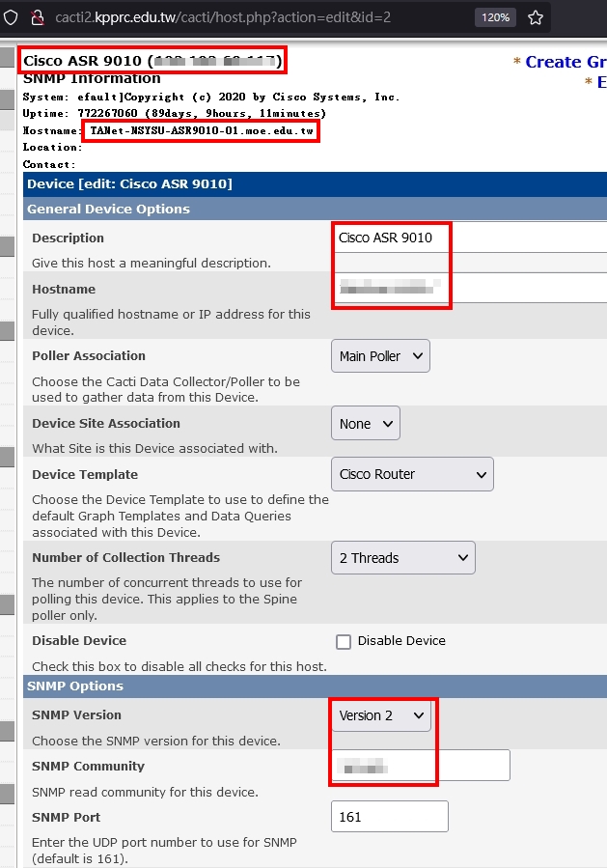Open the SNMP Version dropdown

(x=380, y=715)
